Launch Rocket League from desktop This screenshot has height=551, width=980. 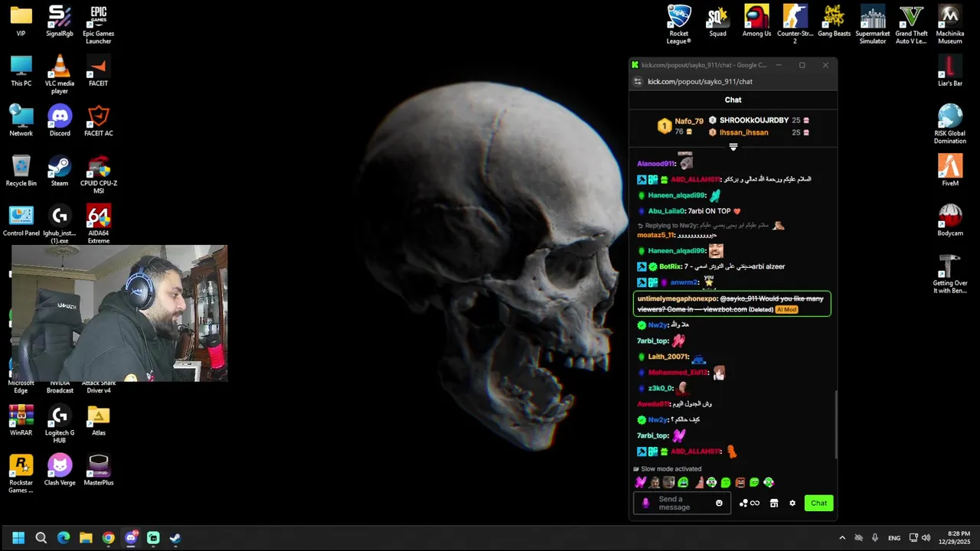[679, 24]
